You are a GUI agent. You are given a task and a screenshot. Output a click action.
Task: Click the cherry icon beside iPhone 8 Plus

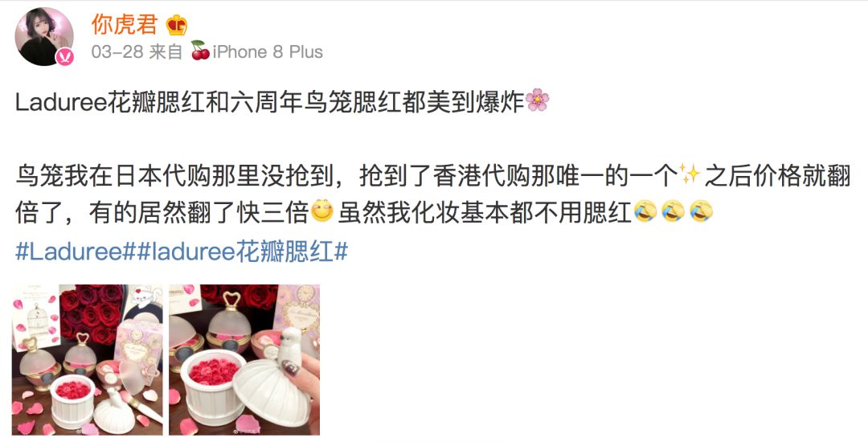pyautogui.click(x=200, y=51)
